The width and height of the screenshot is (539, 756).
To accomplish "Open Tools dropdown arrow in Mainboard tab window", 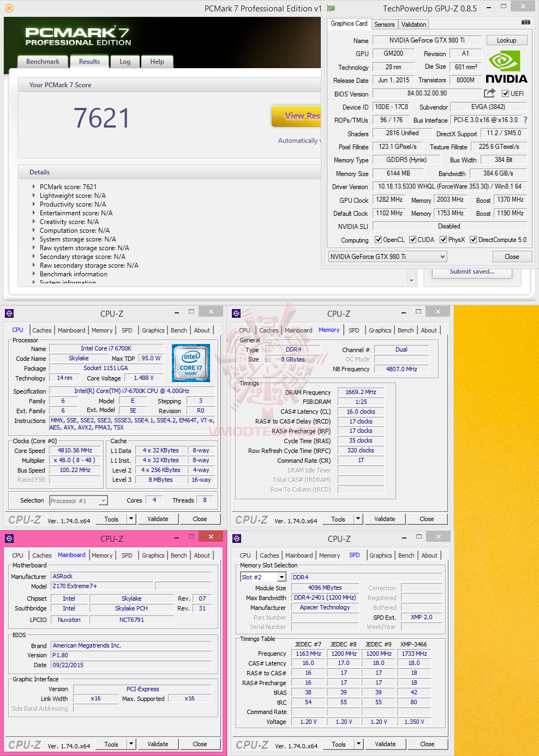I will point(131,744).
